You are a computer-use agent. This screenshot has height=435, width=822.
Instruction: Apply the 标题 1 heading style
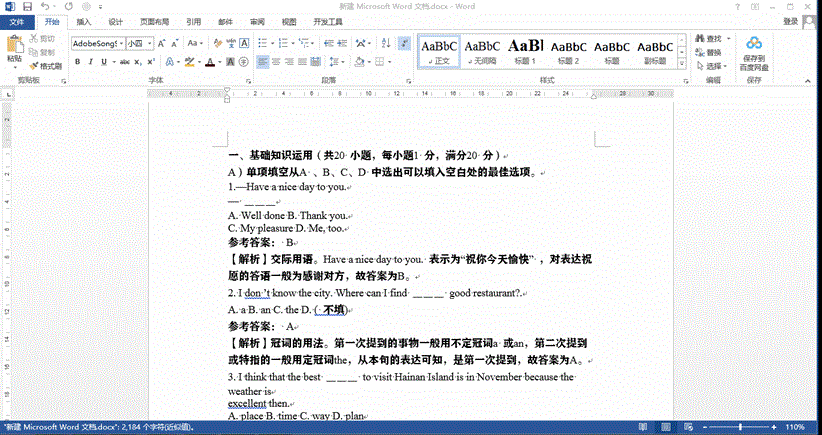(526, 50)
